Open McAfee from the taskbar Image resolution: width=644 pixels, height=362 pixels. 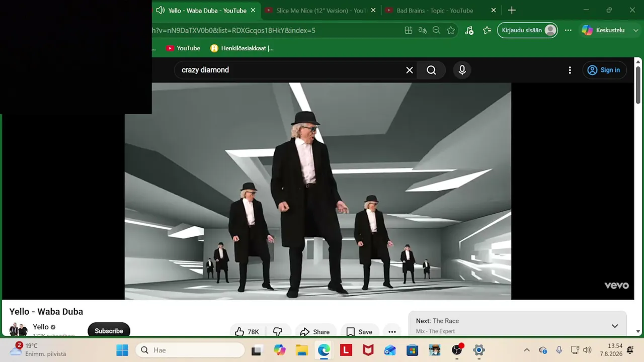pyautogui.click(x=368, y=350)
